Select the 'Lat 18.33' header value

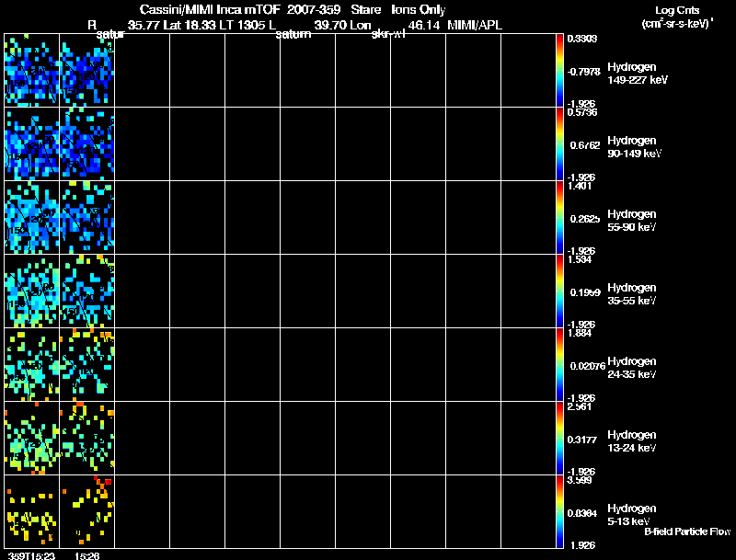click(190, 26)
